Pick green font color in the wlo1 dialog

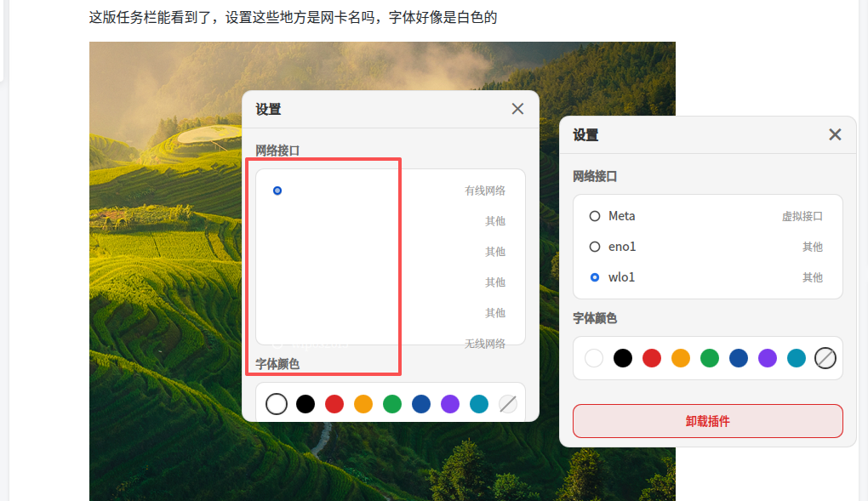pyautogui.click(x=709, y=358)
